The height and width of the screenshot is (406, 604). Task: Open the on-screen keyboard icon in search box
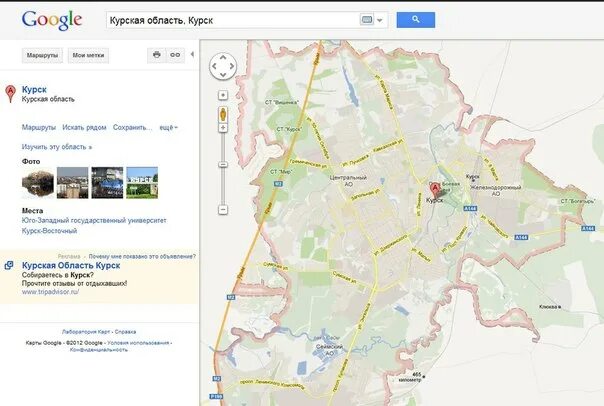pos(367,20)
